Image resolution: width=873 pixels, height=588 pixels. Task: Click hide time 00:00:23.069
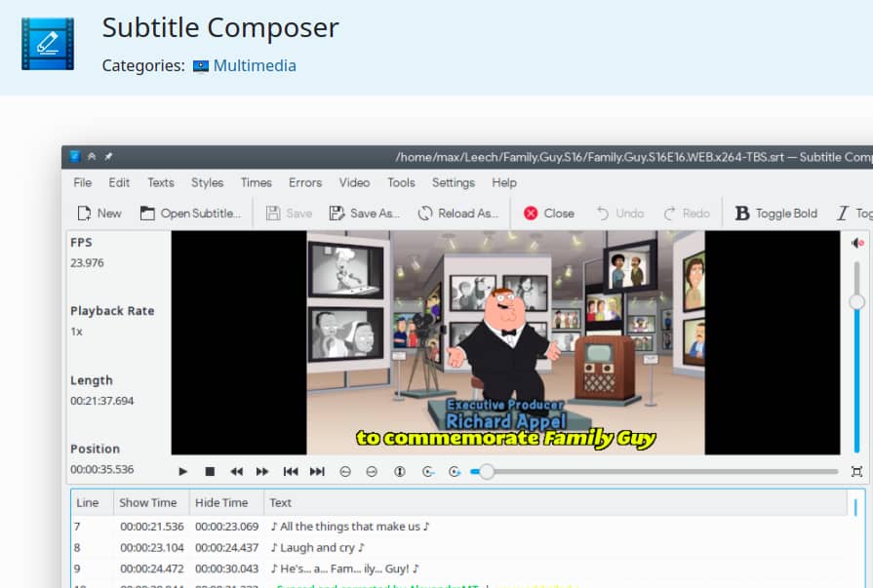[x=226, y=527]
